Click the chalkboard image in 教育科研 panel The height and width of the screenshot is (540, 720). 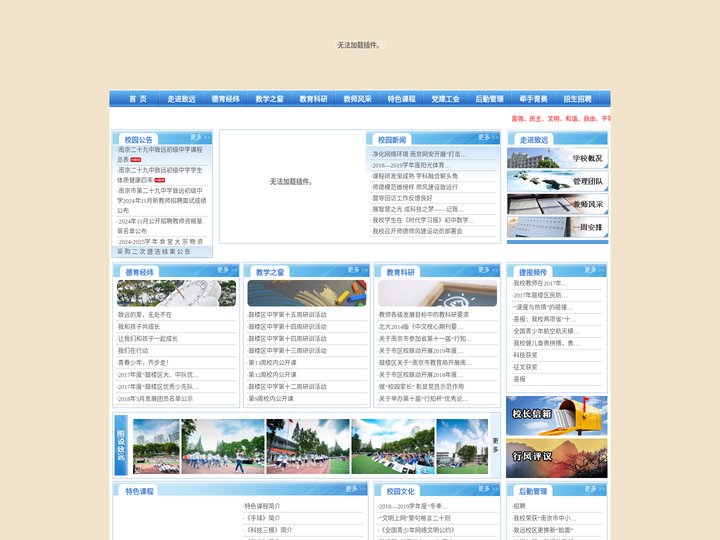pos(437,293)
